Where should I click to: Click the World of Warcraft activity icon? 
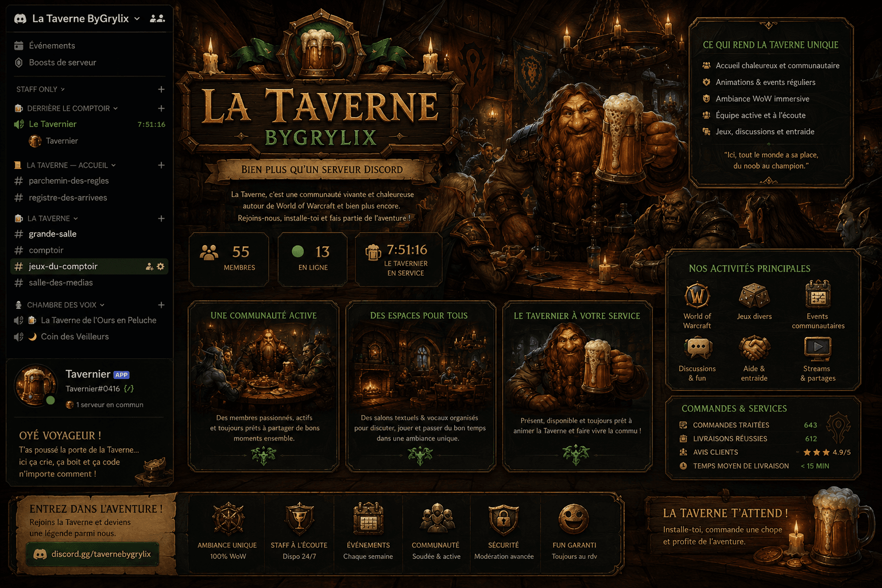click(x=697, y=296)
